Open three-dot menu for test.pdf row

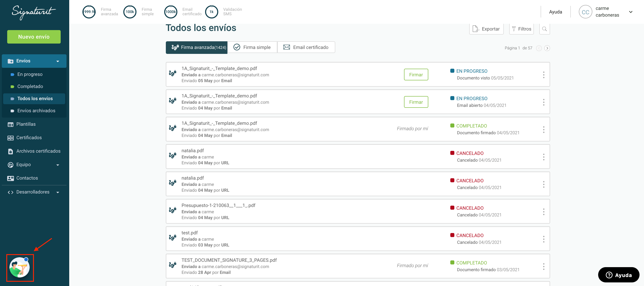point(544,239)
